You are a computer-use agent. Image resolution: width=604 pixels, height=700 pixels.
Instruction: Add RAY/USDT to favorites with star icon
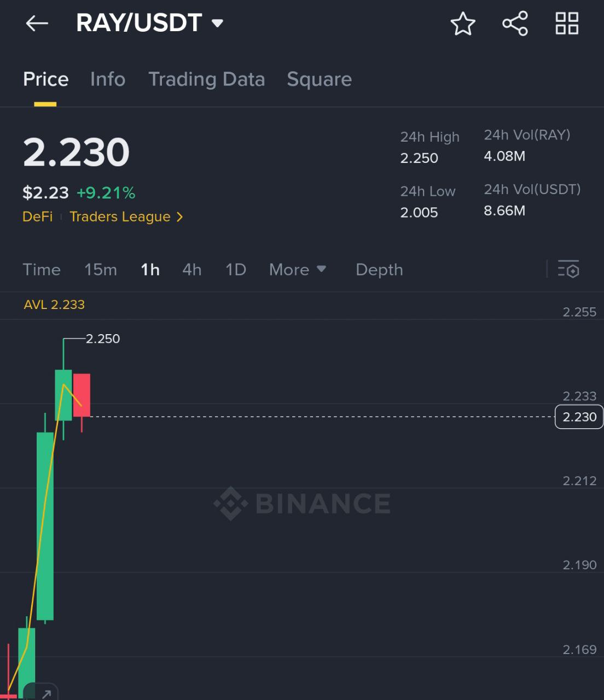[463, 24]
